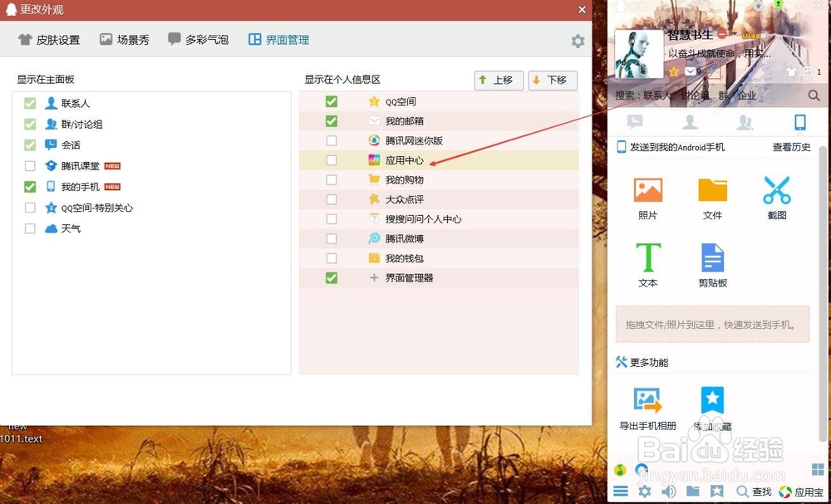Toggle the 会话 checkbox
The width and height of the screenshot is (831, 504).
pos(30,145)
